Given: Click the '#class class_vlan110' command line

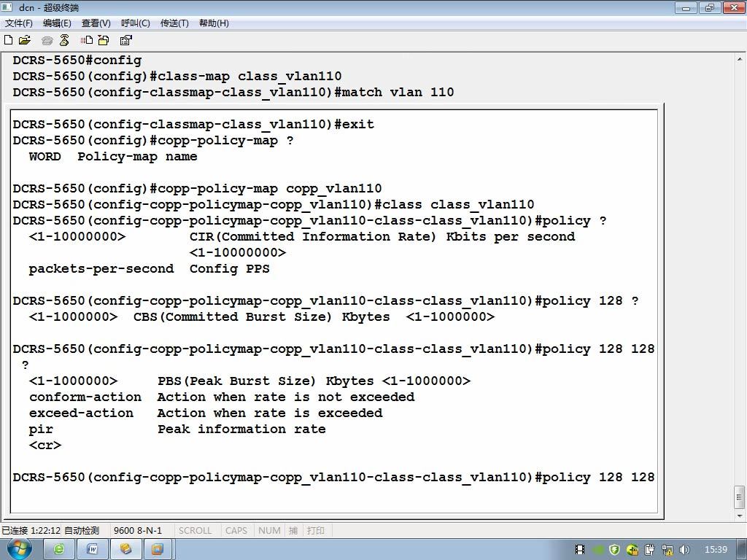Looking at the screenshot, I should coord(274,205).
